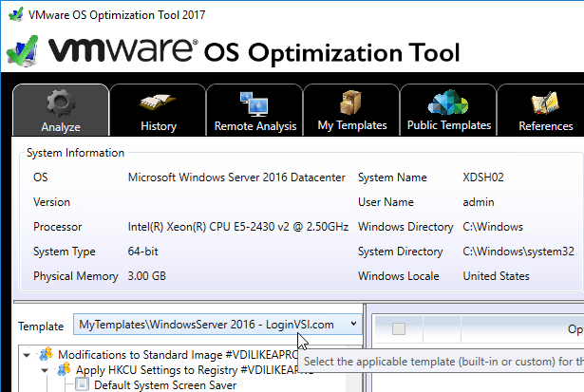Click the Remote Analysis monitors icon

(x=254, y=103)
